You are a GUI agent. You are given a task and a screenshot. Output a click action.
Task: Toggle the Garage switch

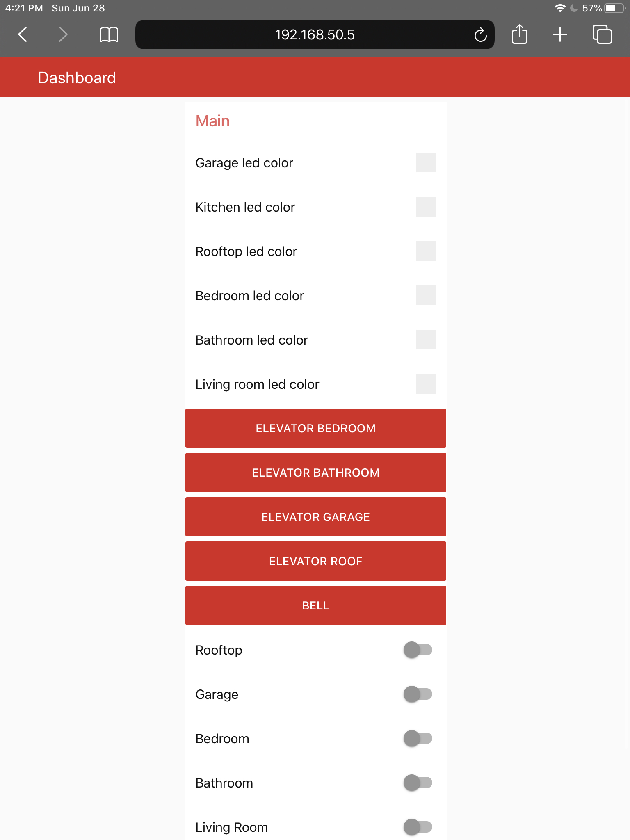point(418,694)
